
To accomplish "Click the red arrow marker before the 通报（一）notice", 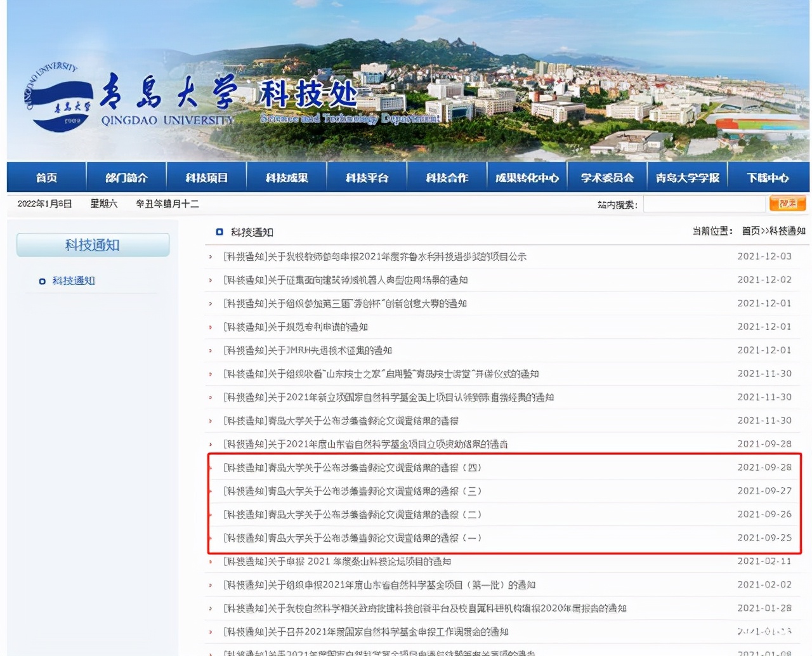I will pyautogui.click(x=210, y=537).
